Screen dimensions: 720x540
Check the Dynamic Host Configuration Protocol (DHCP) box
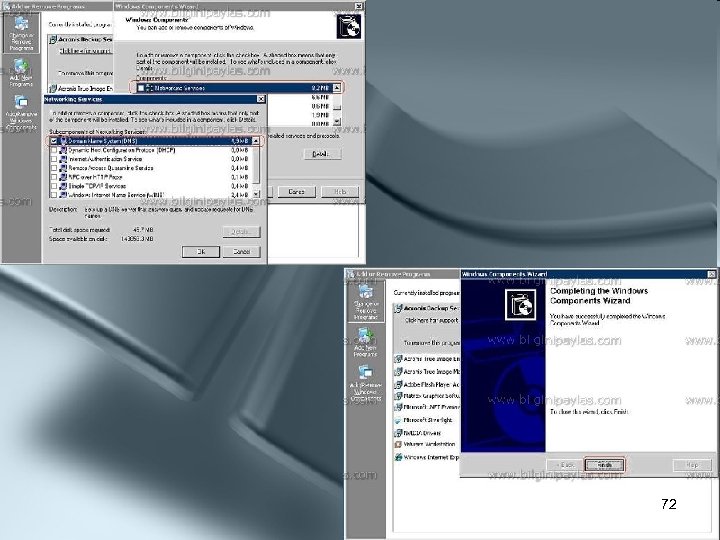click(54, 150)
